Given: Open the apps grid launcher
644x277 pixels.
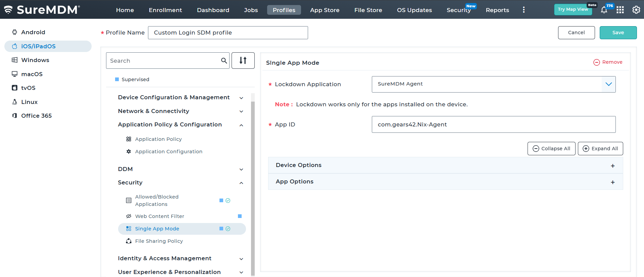Looking at the screenshot, I should point(620,10).
